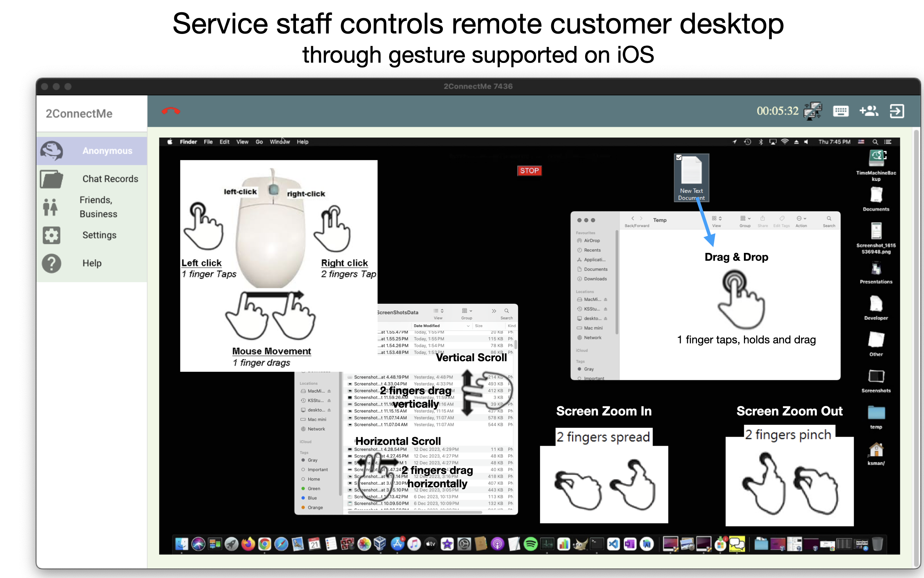This screenshot has height=578, width=924.
Task: Click Search in ScreenShotsData window
Action: [x=507, y=314]
